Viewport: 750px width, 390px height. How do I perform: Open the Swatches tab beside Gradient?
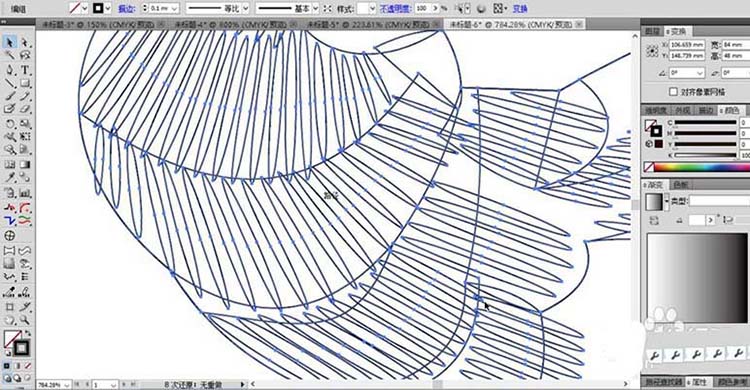click(x=681, y=185)
